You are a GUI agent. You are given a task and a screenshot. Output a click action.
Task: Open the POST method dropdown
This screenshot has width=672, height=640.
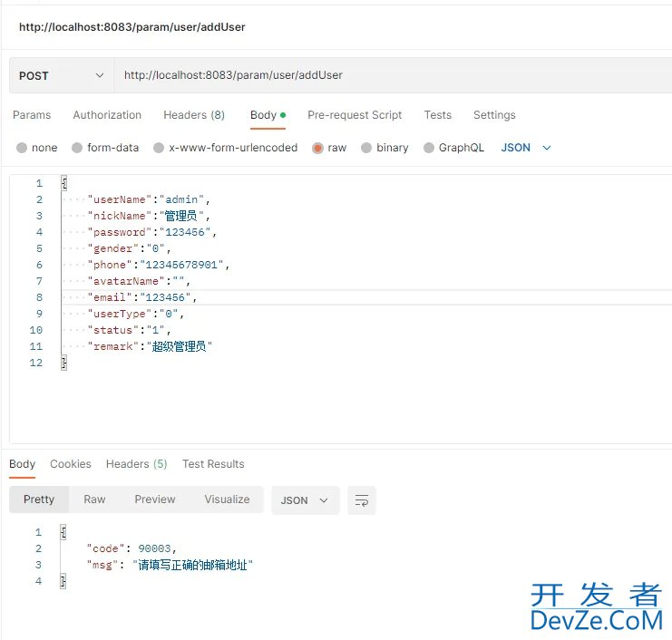point(62,75)
